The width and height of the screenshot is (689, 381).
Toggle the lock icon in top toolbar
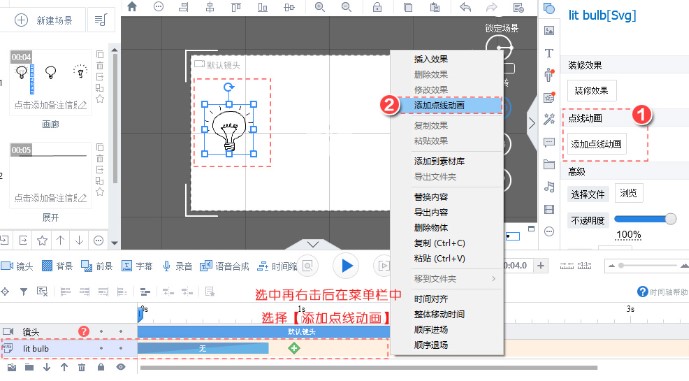377,7
